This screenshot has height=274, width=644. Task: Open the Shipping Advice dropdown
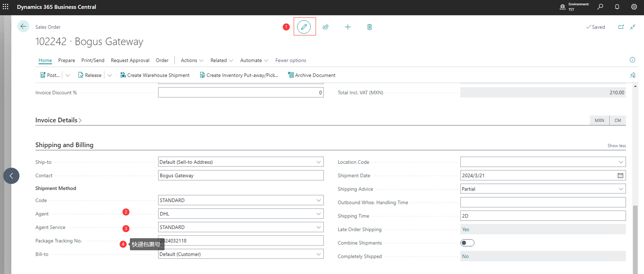(x=621, y=189)
